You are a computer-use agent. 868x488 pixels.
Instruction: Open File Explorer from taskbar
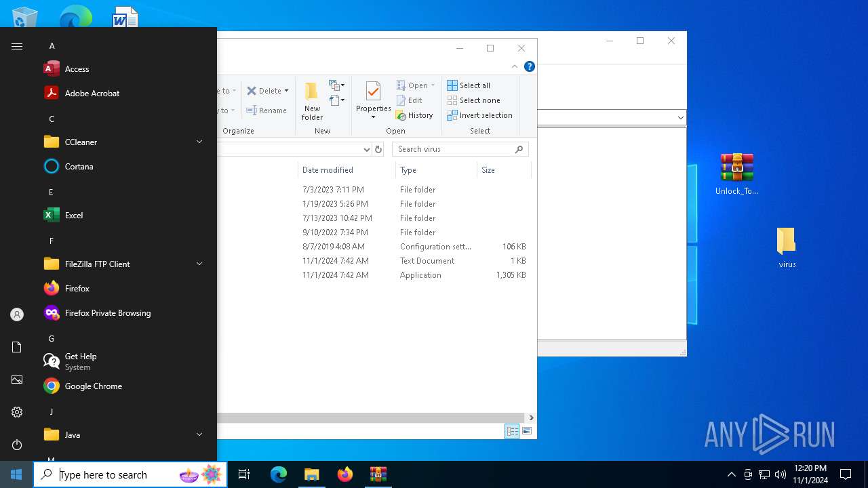[x=311, y=474]
